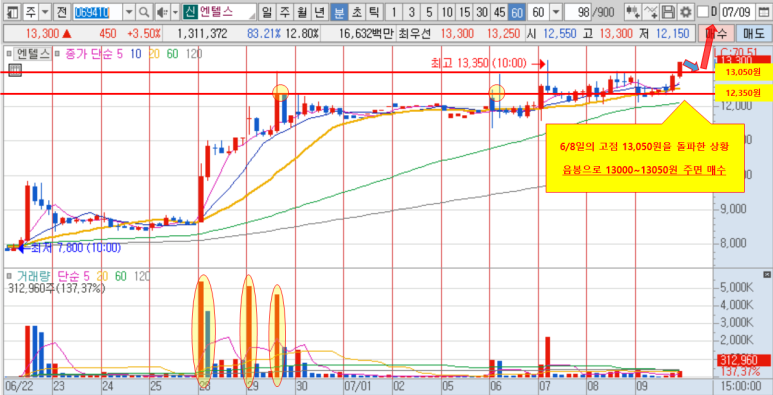Click the moving average 20 legend
This screenshot has width=773, height=395.
click(154, 54)
